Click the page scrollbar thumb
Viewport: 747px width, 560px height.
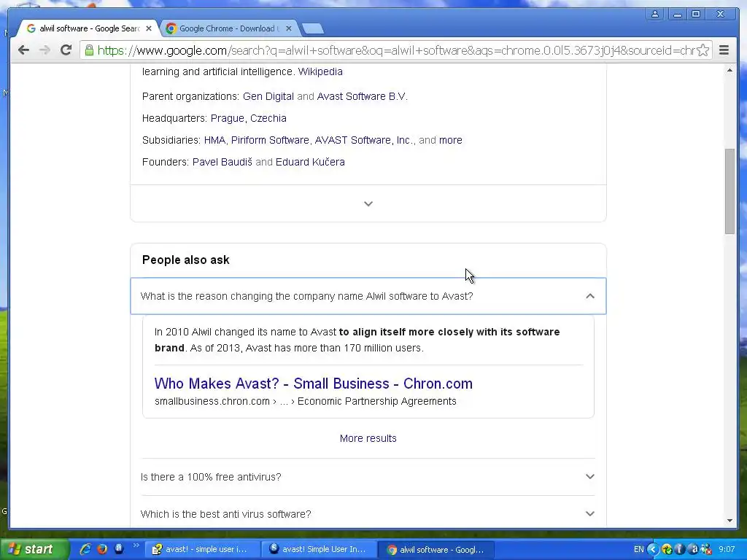(729, 191)
